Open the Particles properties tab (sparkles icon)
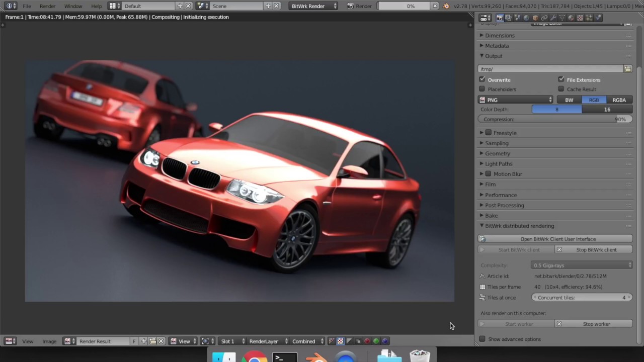Screen dimensions: 644x362 (x=589, y=18)
